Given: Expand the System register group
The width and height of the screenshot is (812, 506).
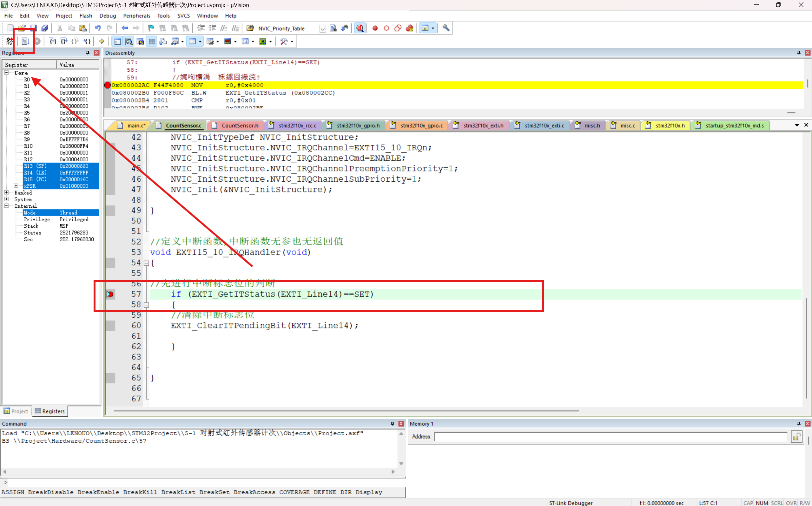Looking at the screenshot, I should (6, 199).
